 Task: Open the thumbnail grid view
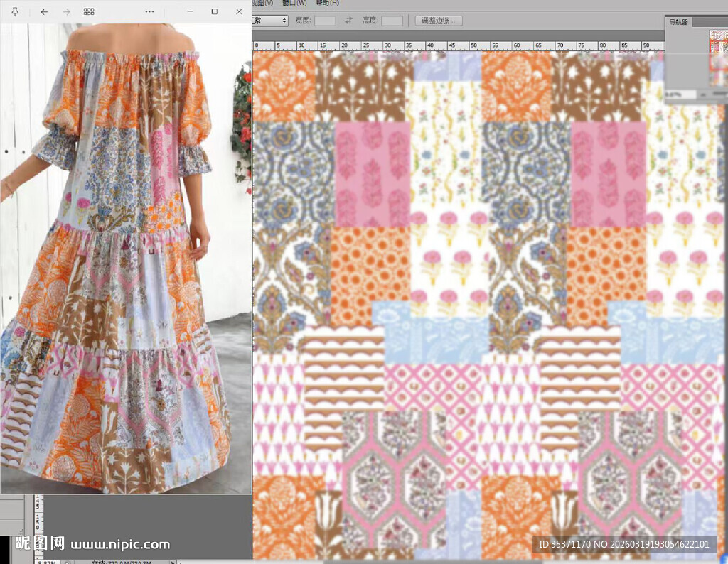(x=89, y=11)
